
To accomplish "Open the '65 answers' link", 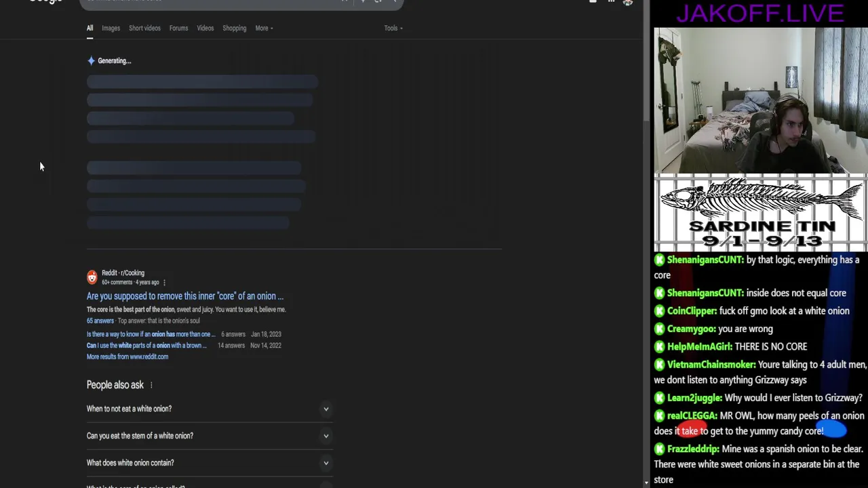I will (100, 321).
